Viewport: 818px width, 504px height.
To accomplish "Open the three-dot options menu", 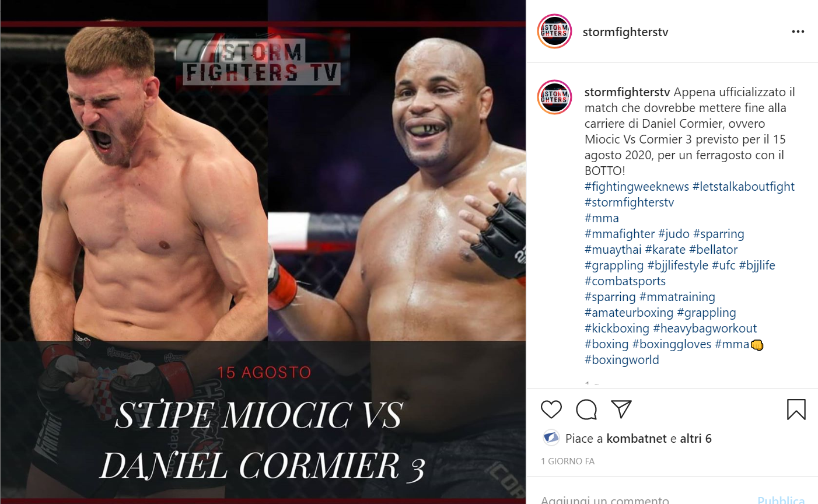I will pos(798,32).
